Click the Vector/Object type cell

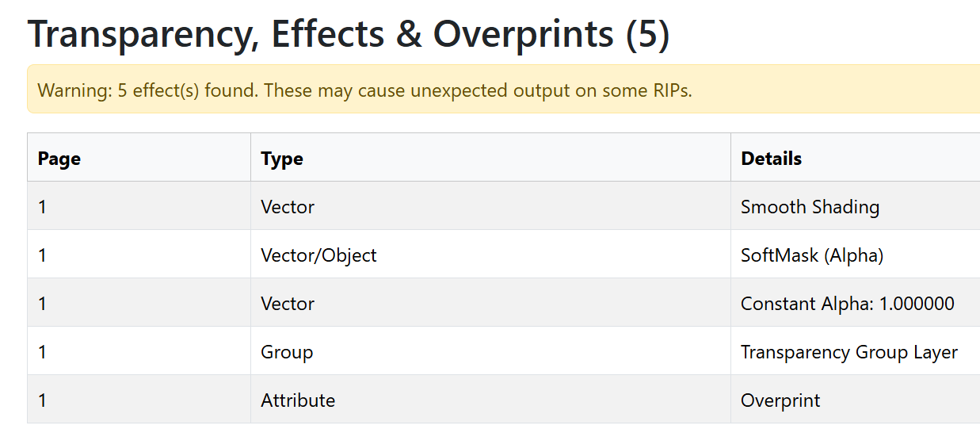click(x=318, y=255)
